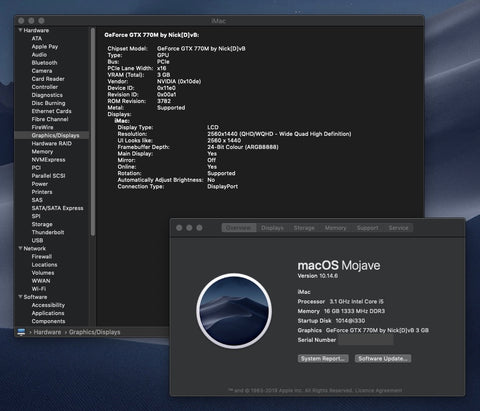This screenshot has width=480, height=411.
Task: Select Wi-Fi under Network
Action: pyautogui.click(x=39, y=289)
